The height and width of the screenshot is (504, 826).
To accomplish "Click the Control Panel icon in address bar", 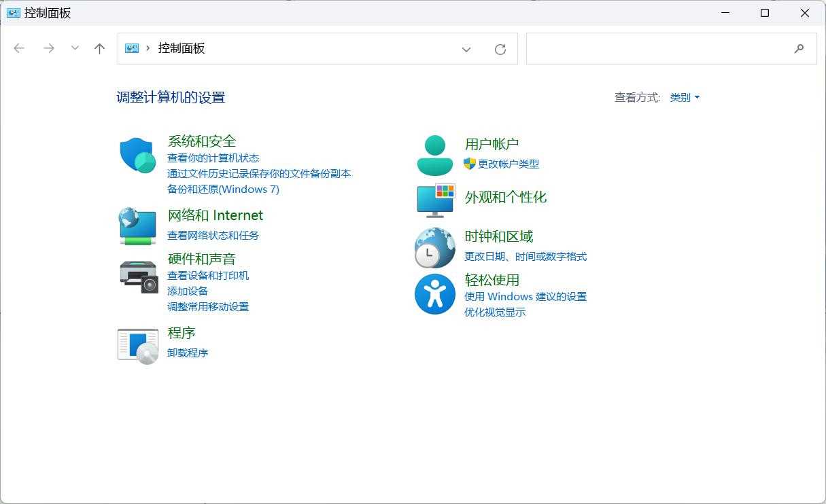I will (131, 48).
